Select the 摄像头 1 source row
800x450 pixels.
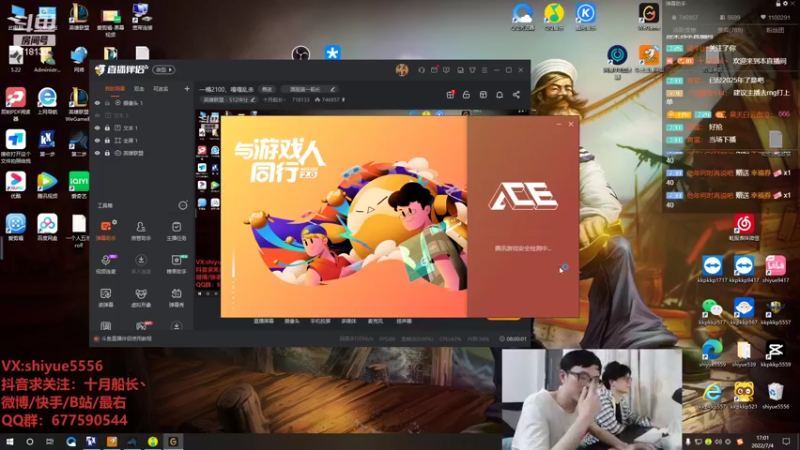click(141, 103)
